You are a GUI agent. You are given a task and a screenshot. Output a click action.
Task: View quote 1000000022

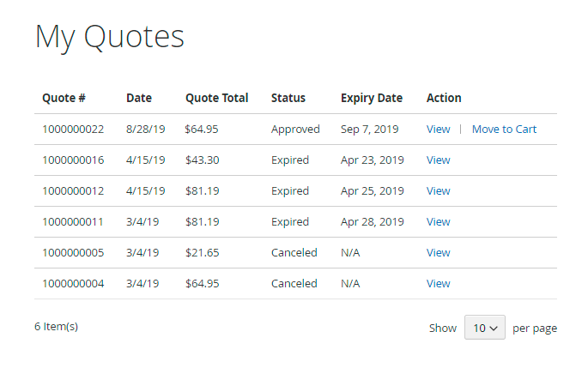click(x=438, y=130)
